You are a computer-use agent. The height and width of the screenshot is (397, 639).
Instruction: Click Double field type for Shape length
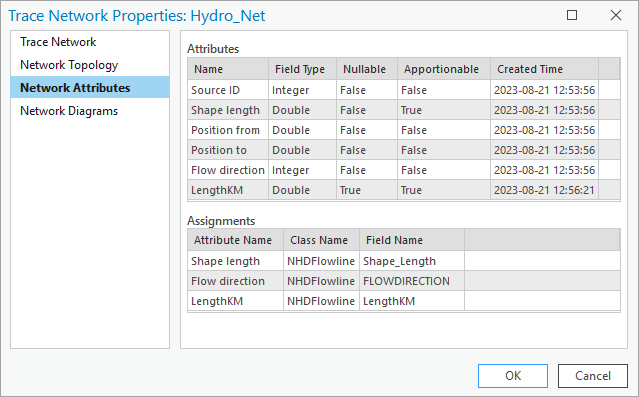(x=302, y=110)
